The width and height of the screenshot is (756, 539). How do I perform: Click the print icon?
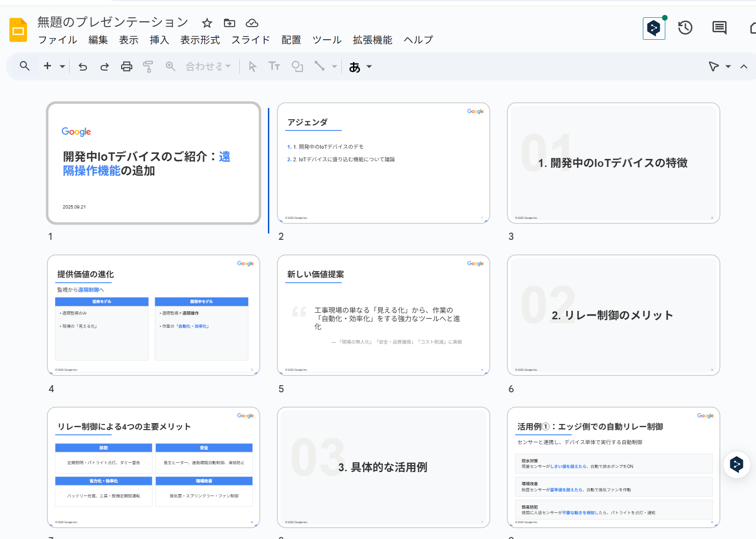click(x=126, y=66)
